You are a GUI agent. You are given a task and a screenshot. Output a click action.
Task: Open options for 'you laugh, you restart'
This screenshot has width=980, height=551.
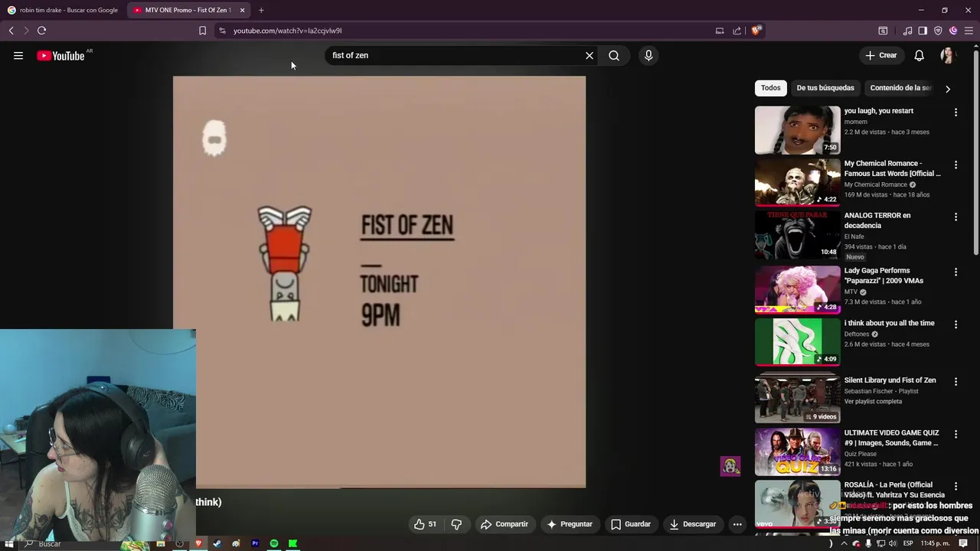tap(955, 112)
